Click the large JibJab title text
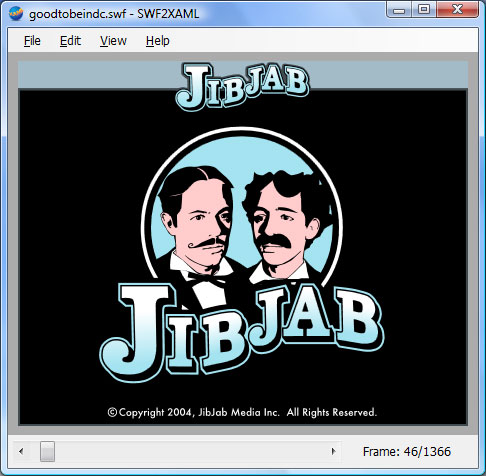The image size is (486, 476). click(x=242, y=332)
